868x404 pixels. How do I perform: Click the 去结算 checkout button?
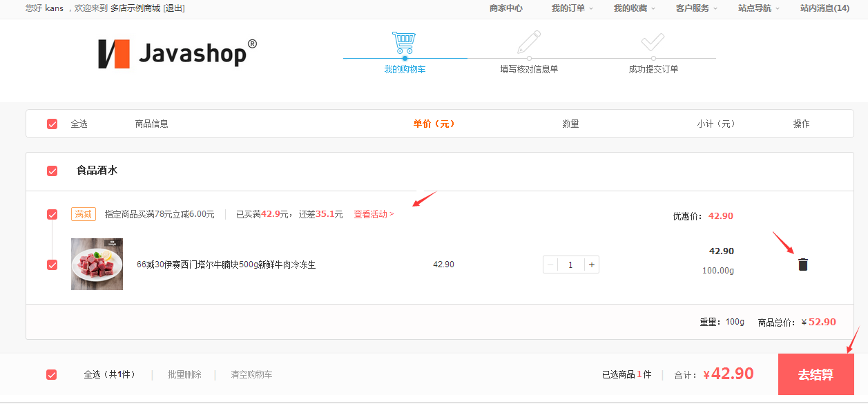click(x=816, y=375)
